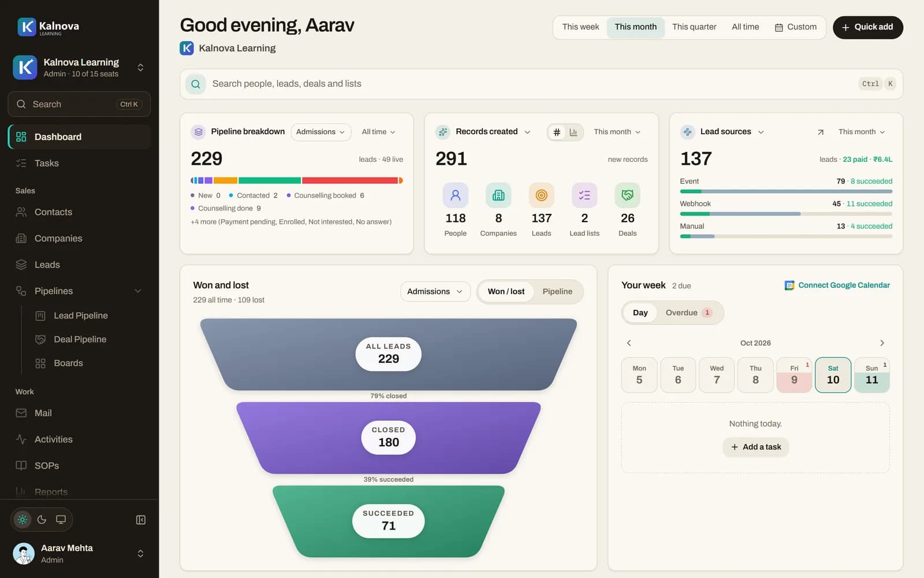Switch to light theme
The width and height of the screenshot is (924, 578).
coord(23,520)
